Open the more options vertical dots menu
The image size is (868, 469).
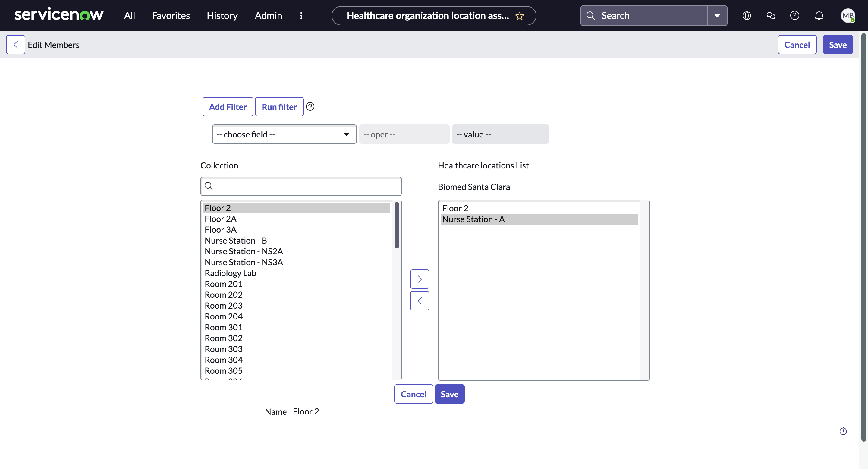301,15
